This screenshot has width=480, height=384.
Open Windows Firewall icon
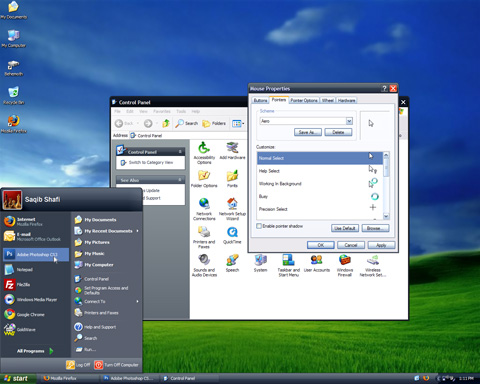[x=345, y=265]
